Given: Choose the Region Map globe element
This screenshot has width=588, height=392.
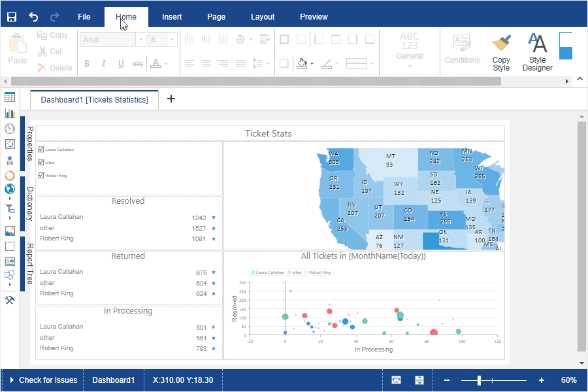Looking at the screenshot, I should [10, 189].
